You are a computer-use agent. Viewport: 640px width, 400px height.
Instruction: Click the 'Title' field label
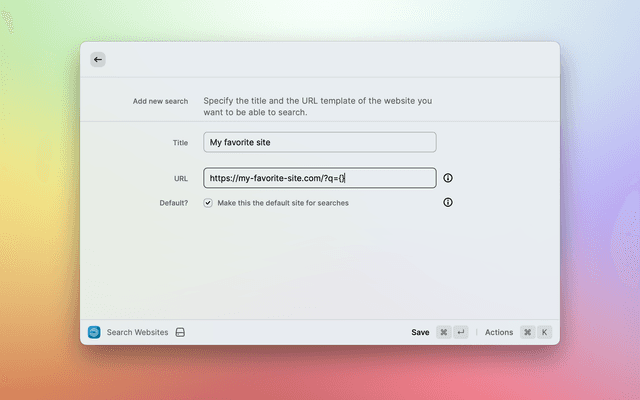tap(180, 143)
